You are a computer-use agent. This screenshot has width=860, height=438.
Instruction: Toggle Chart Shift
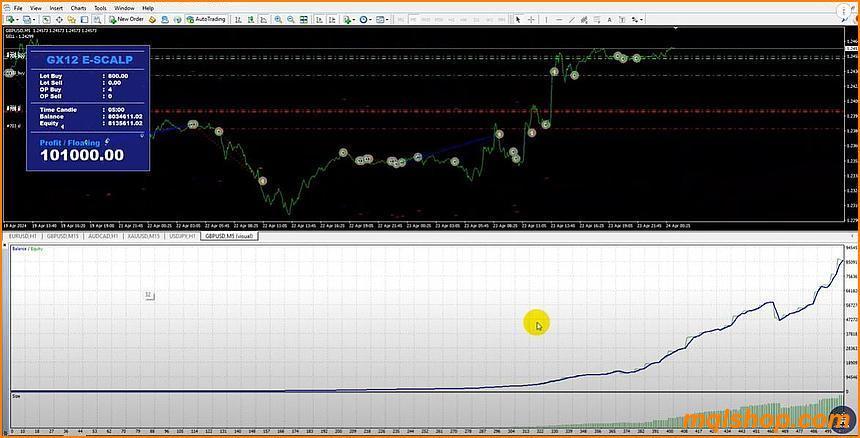click(332, 19)
